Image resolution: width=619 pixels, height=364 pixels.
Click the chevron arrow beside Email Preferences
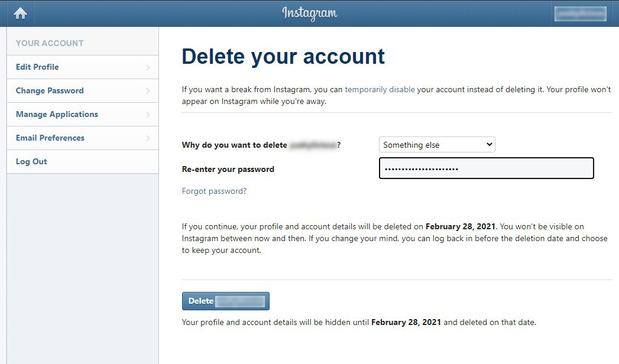click(148, 138)
